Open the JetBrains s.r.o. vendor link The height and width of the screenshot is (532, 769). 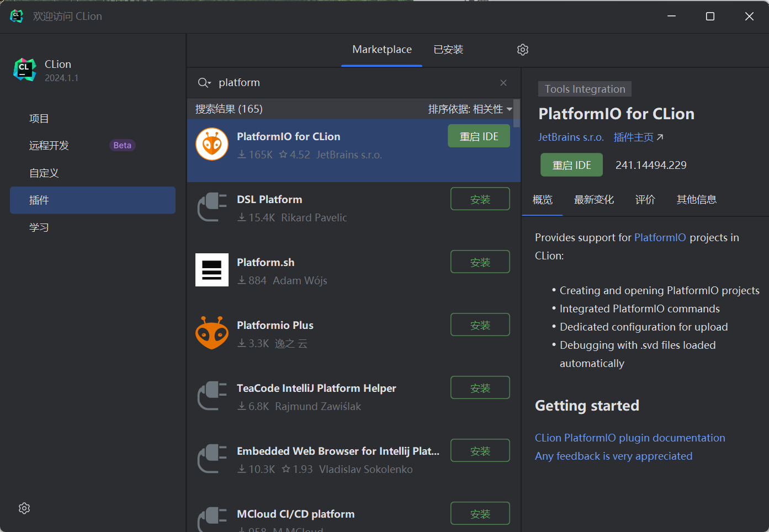point(571,137)
